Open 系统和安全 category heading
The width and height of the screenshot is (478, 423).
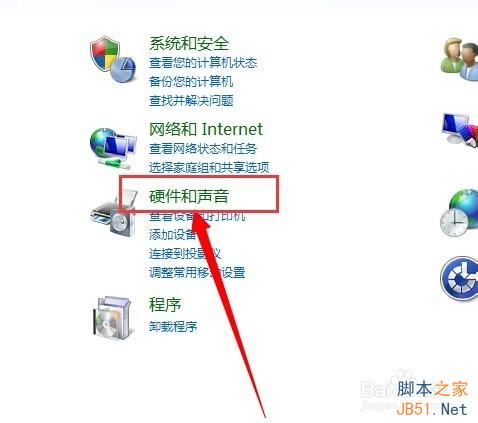point(189,44)
